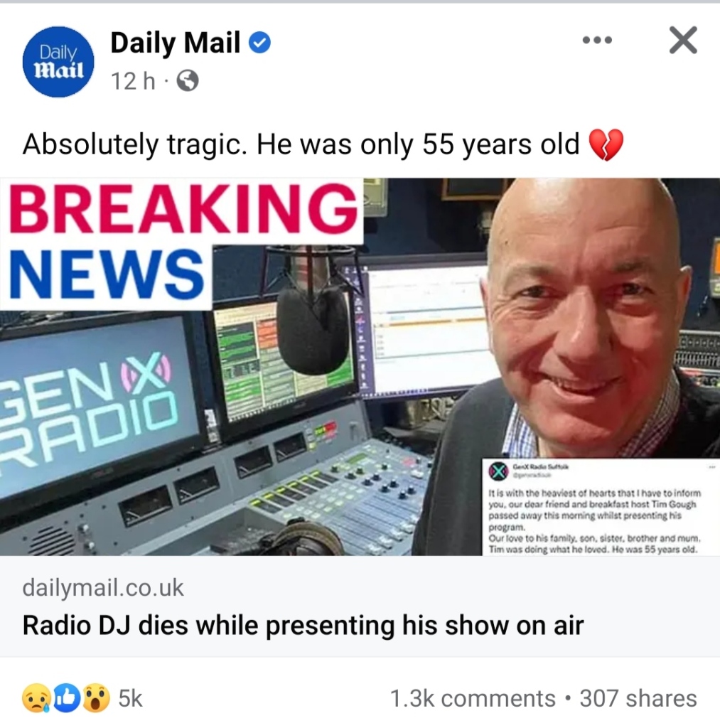The height and width of the screenshot is (728, 720).
Task: Click the globe public audience icon
Action: pos(188,81)
